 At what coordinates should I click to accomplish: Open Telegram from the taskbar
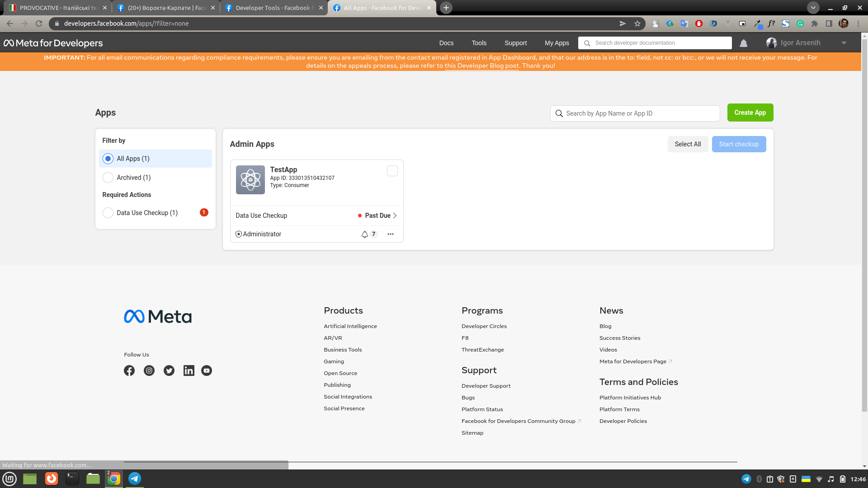[135, 479]
